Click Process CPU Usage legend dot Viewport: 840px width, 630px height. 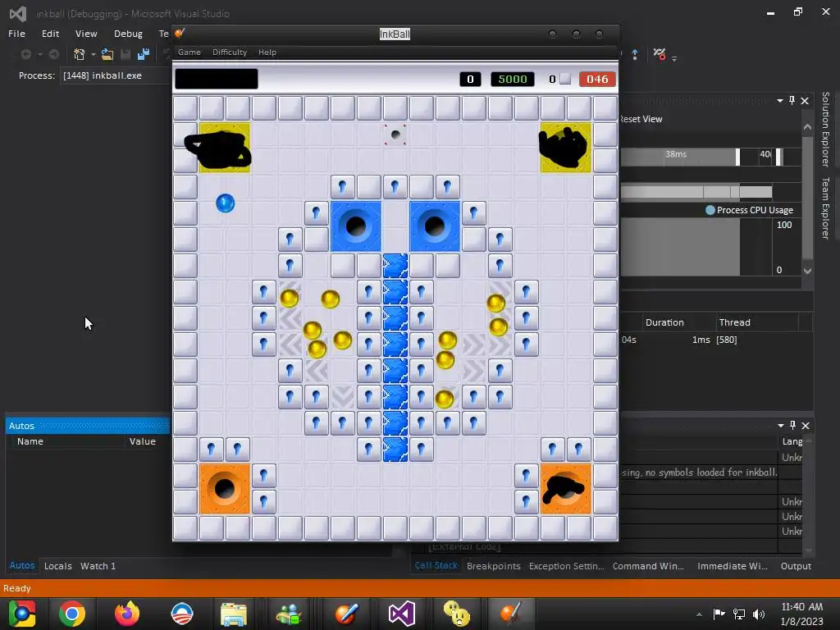(710, 210)
